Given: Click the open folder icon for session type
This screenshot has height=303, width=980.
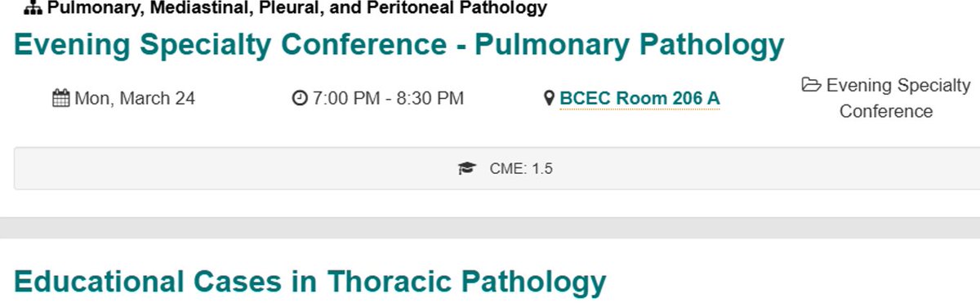Looking at the screenshot, I should pos(811,85).
